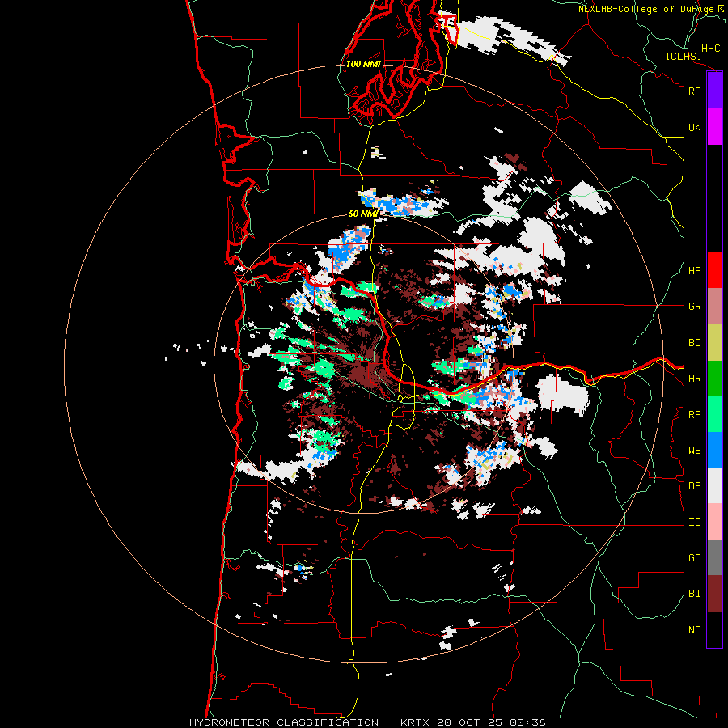
Task: Click the blue WS legend swatch
Action: coord(714,450)
